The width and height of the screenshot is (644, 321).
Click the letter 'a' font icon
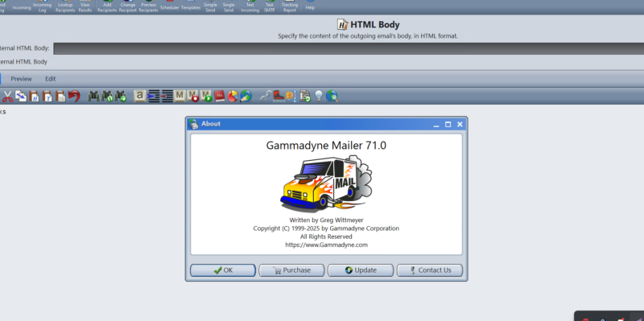pos(140,97)
